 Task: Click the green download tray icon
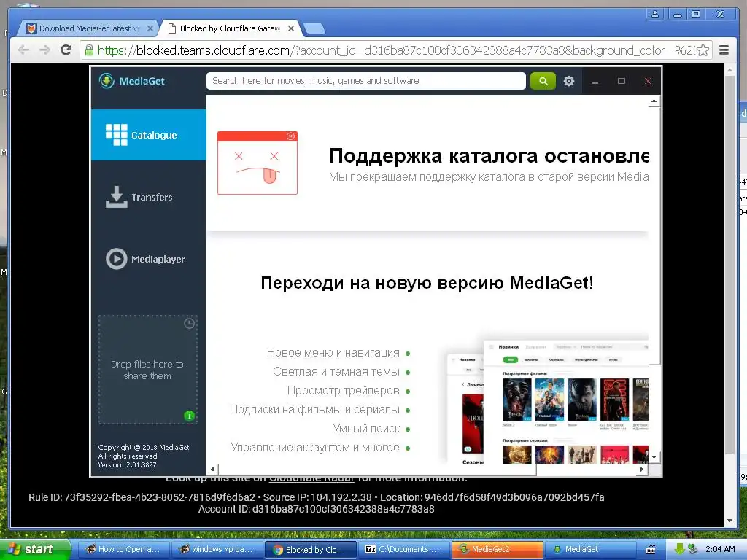pyautogui.click(x=679, y=549)
